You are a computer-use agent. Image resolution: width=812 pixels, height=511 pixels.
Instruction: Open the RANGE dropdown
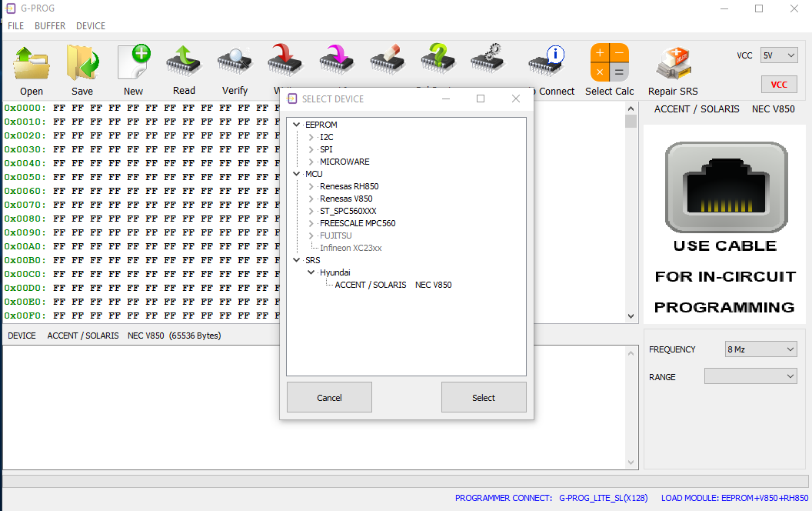point(750,376)
